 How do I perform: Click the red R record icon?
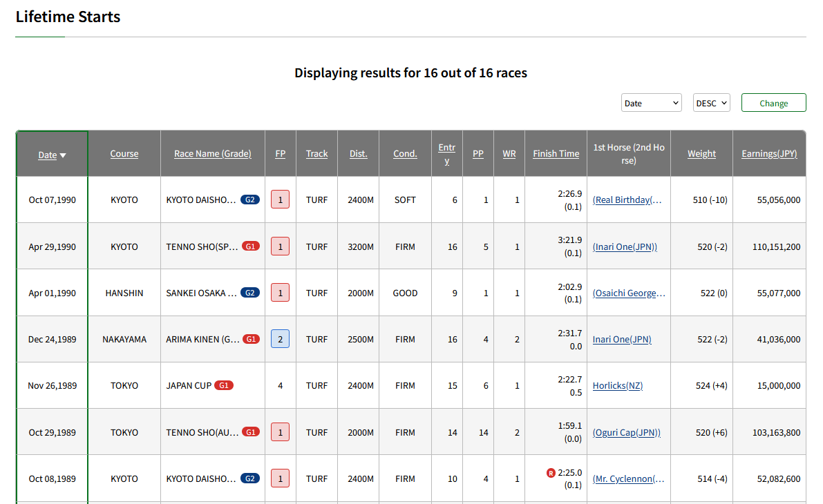pos(551,473)
